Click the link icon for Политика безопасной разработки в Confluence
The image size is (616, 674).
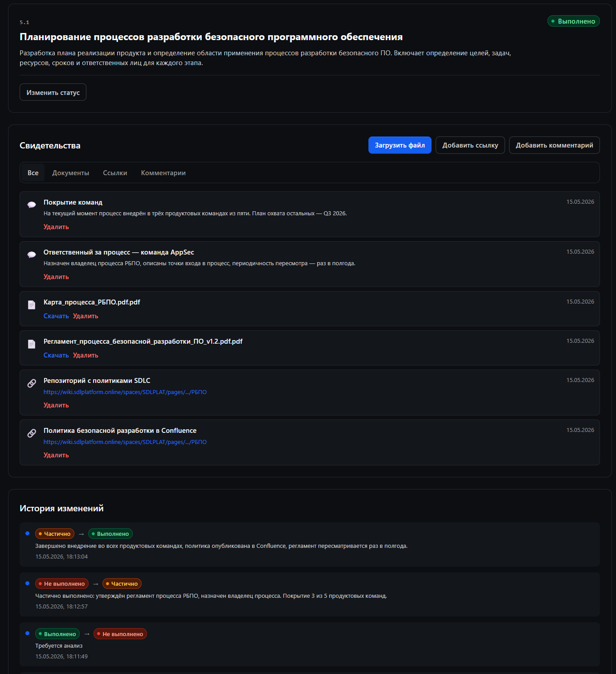tap(32, 433)
